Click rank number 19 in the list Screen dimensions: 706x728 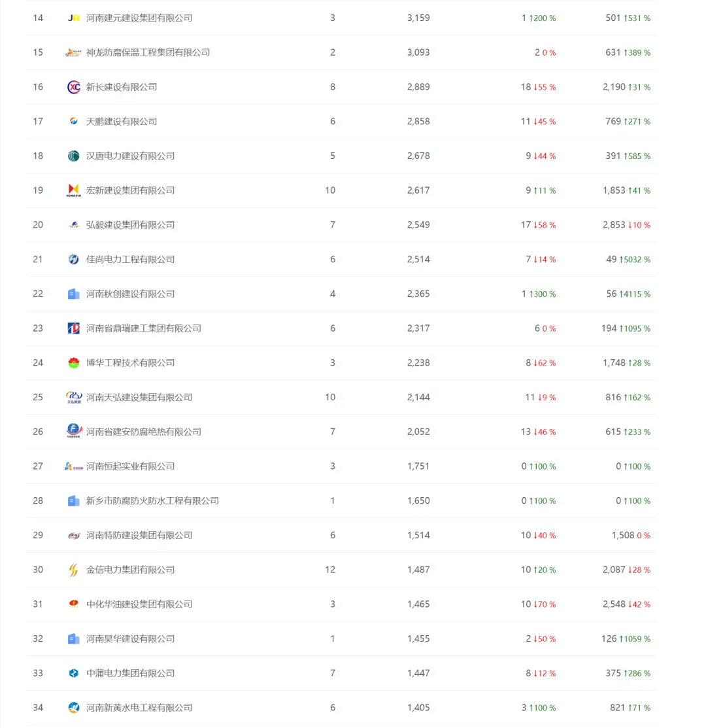[38, 190]
